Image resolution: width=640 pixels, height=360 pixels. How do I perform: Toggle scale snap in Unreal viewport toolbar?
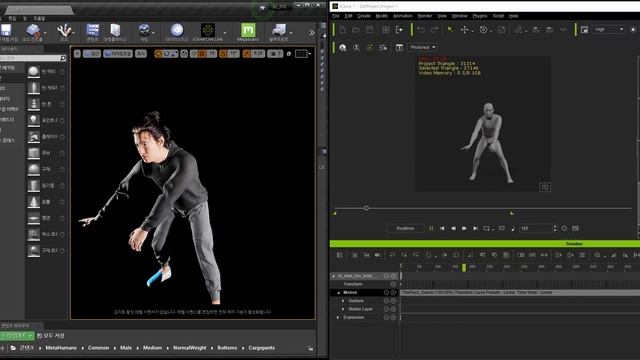[246, 54]
